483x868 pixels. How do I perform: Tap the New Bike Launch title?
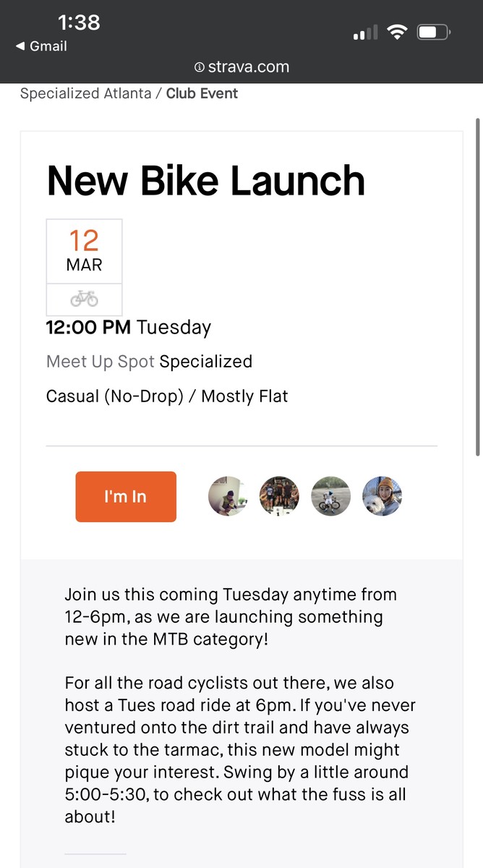coord(206,180)
